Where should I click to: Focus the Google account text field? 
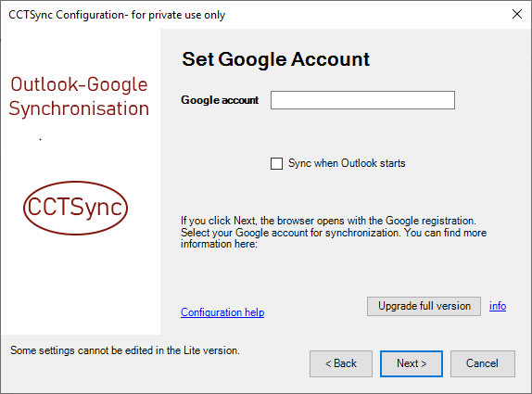[362, 100]
